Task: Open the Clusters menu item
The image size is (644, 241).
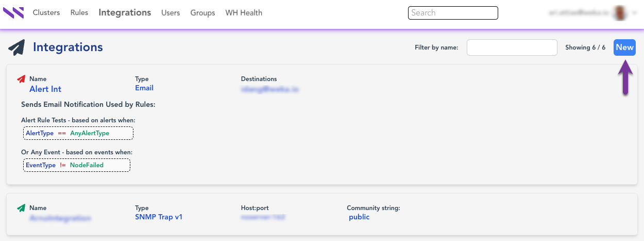Action: (46, 12)
